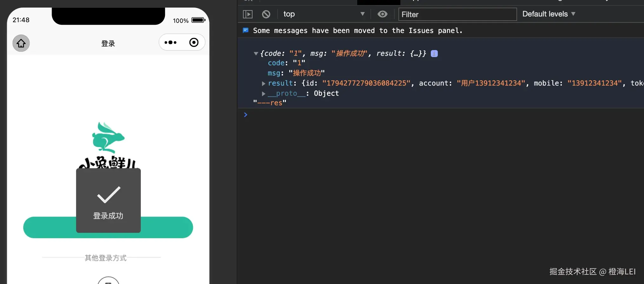The width and height of the screenshot is (644, 284).
Task: Click the '其他登录方式' label
Action: 106,258
